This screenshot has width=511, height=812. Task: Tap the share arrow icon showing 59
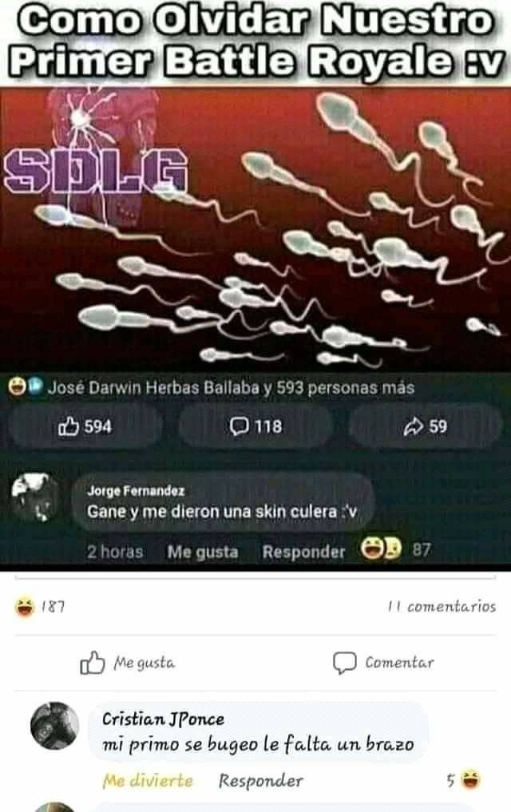(x=413, y=426)
